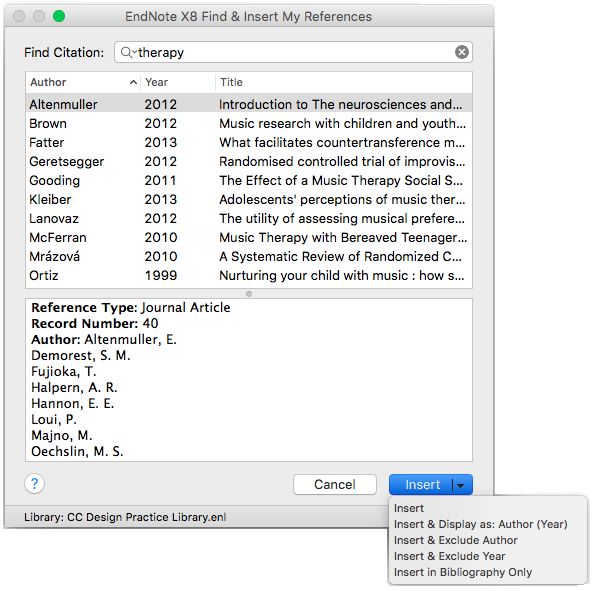This screenshot has height=591, width=593.
Task: Sort by the Title column header
Action: coord(344,82)
